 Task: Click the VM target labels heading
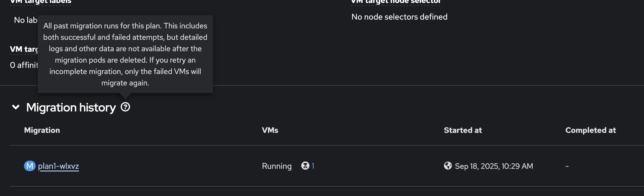41,2
